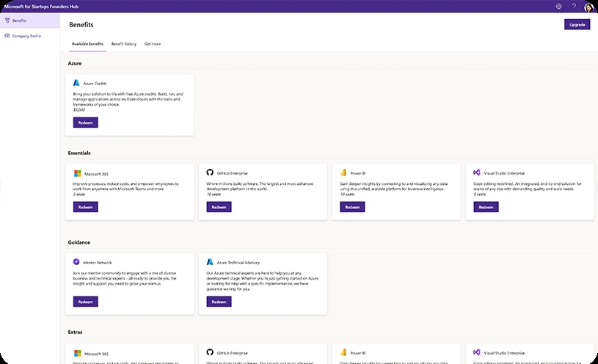The width and height of the screenshot is (598, 364).
Task: Click the Upgrade button
Action: pos(577,24)
